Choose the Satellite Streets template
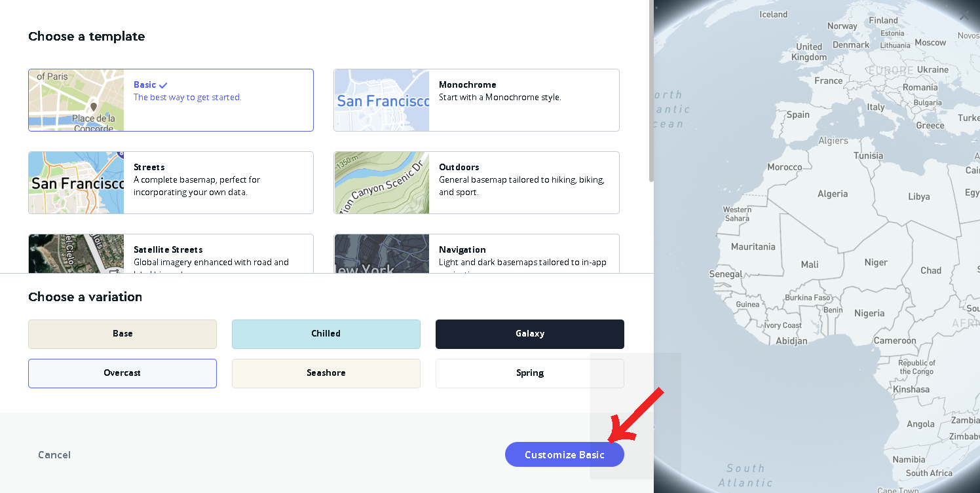 tap(171, 253)
